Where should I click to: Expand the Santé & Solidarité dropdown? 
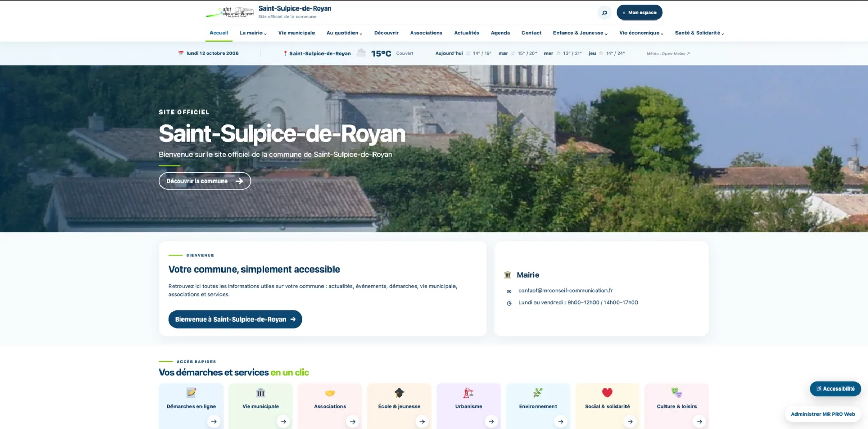699,33
